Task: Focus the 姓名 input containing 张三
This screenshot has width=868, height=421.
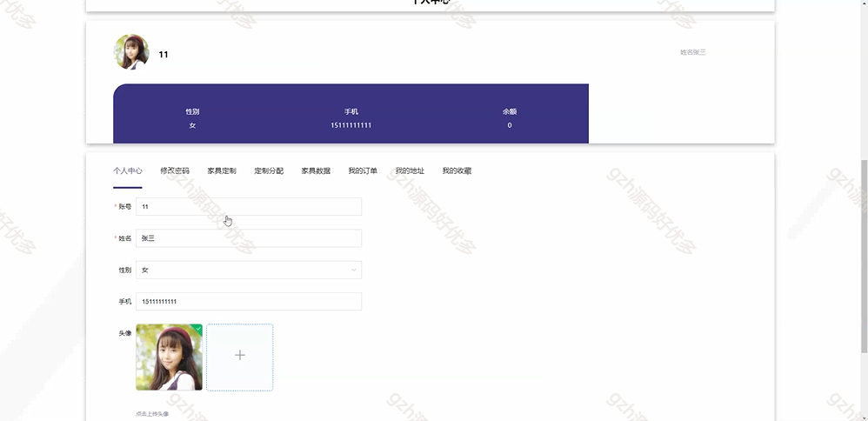Action: coord(249,238)
